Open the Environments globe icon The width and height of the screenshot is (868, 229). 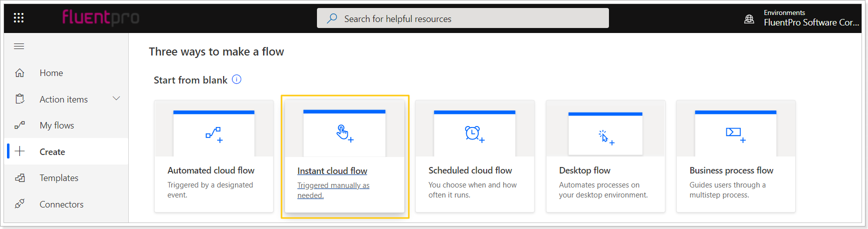click(749, 19)
